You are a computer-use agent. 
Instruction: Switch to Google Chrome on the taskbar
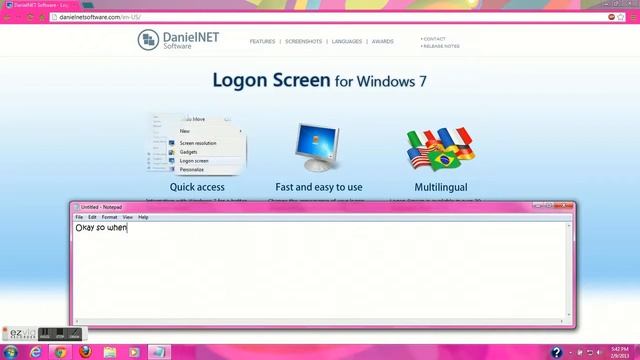click(60, 352)
